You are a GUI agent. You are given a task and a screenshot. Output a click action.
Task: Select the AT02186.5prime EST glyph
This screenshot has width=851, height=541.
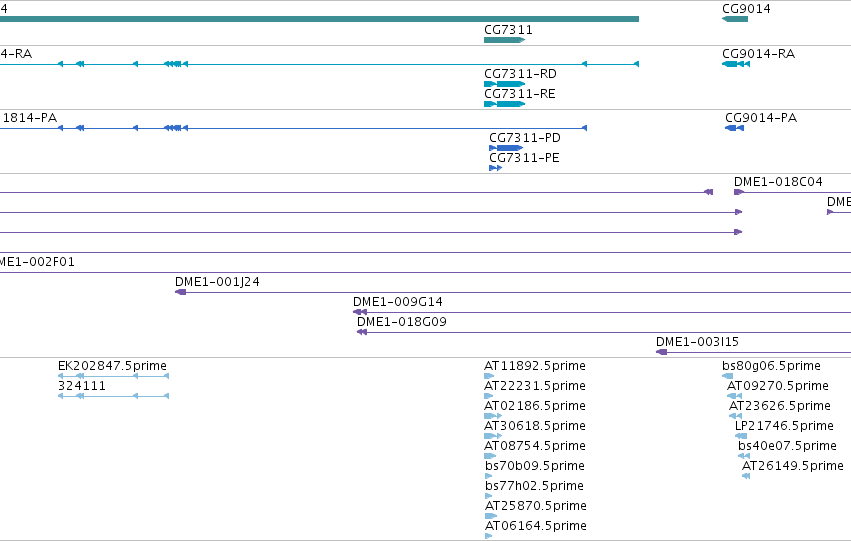click(x=493, y=416)
